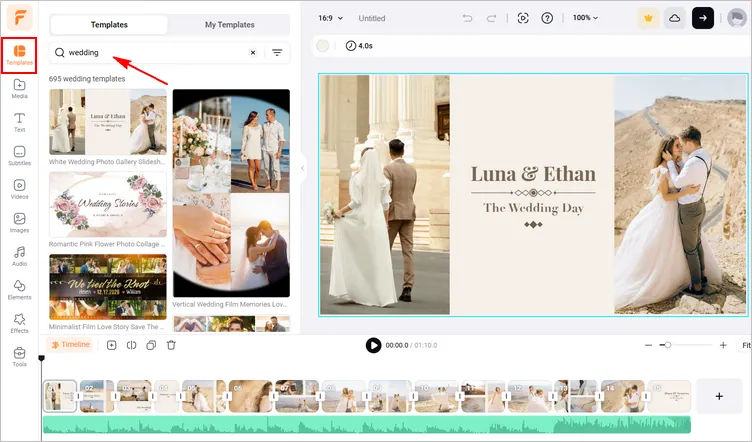Open the Images sidebar panel
The width and height of the screenshot is (752, 442).
[19, 223]
